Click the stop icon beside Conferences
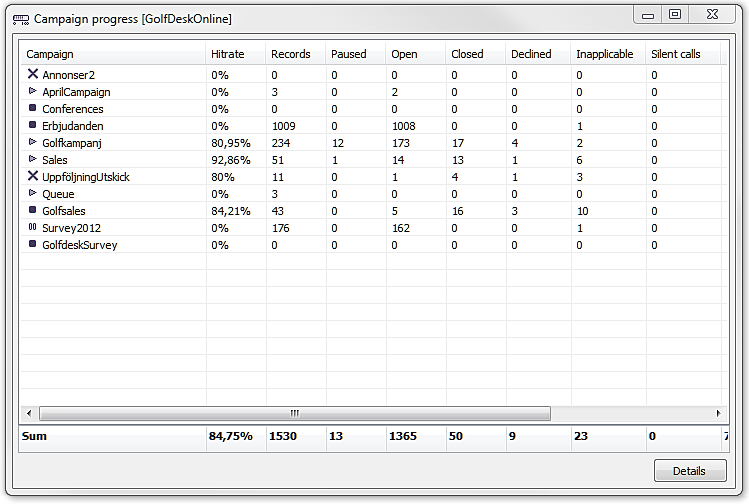 (x=32, y=108)
